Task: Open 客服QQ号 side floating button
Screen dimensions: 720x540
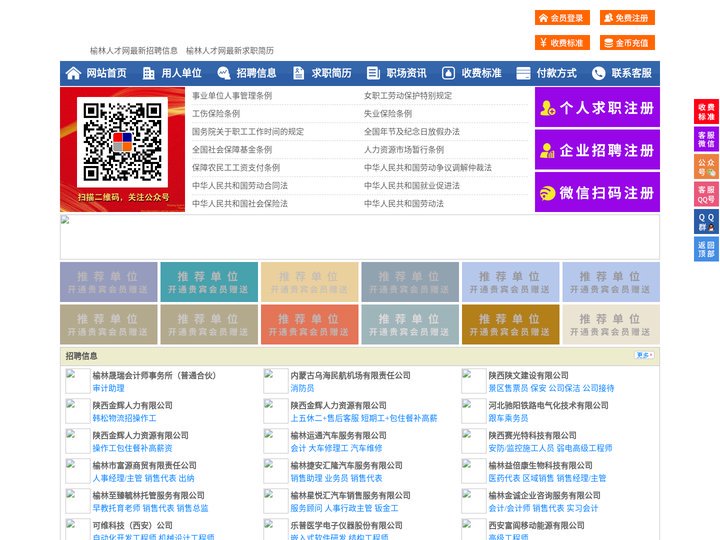Action: coord(706,195)
